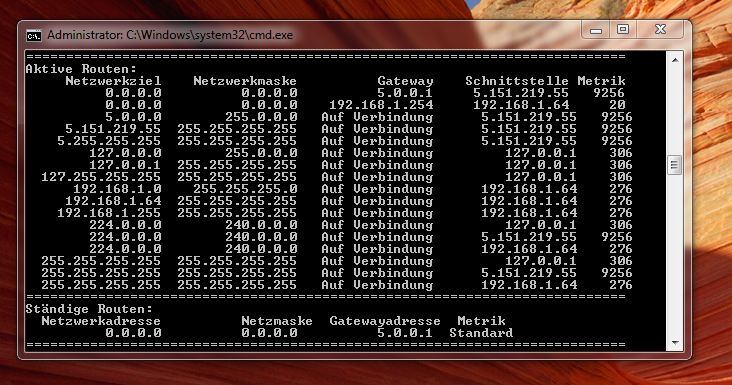Screen dimensions: 732x385
Task: Click the 'Netzwerkmaske' column header
Action: pos(245,81)
